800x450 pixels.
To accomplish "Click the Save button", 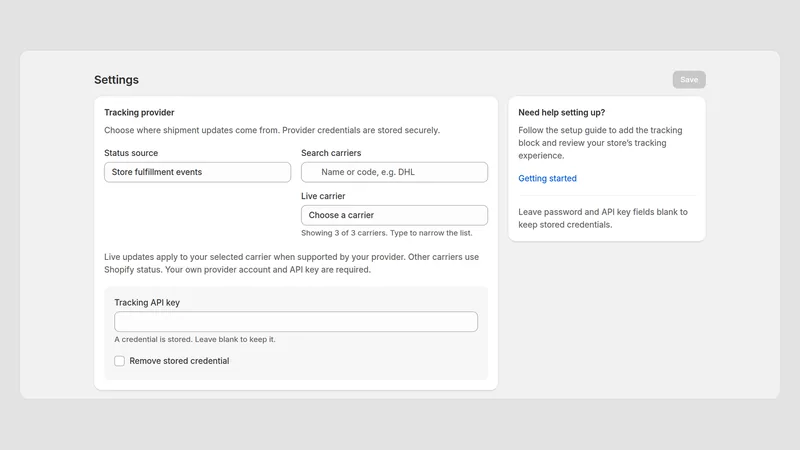I will coord(689,80).
